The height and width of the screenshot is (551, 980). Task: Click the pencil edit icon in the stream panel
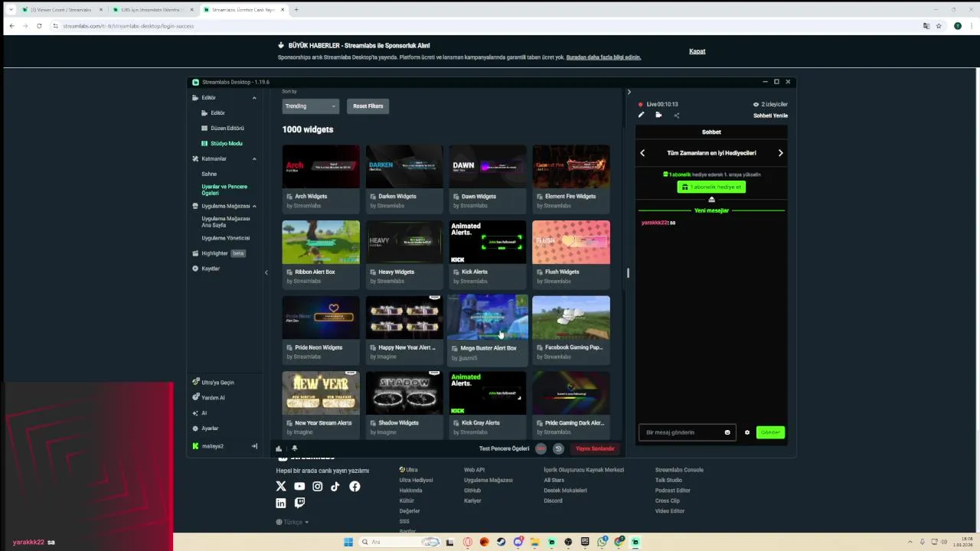[642, 115]
